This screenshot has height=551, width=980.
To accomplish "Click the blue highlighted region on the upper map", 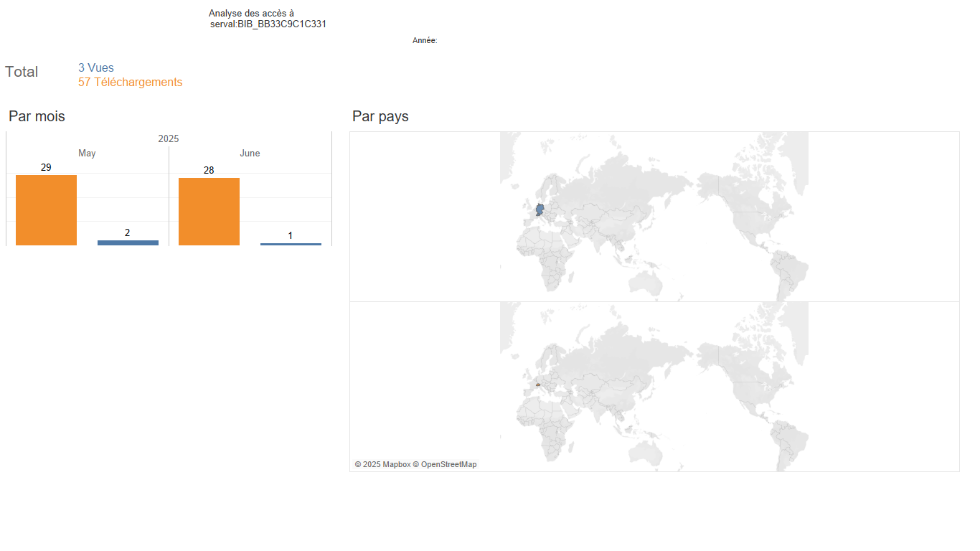I will tap(540, 210).
